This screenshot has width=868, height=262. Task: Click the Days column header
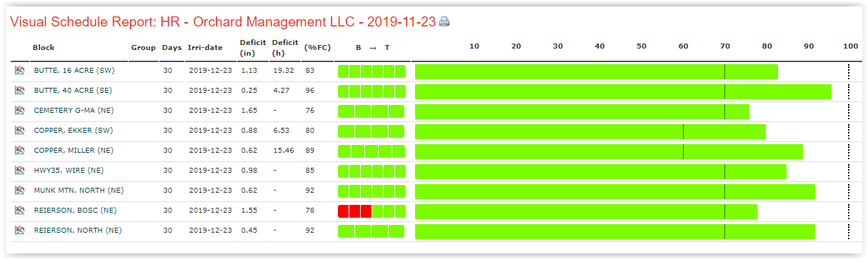(171, 48)
